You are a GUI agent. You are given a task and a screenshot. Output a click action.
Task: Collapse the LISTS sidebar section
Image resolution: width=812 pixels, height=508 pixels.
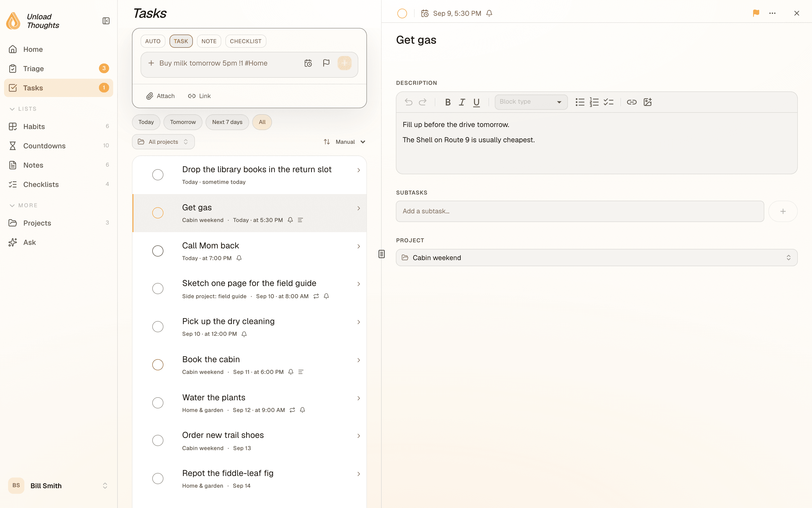[x=23, y=109]
